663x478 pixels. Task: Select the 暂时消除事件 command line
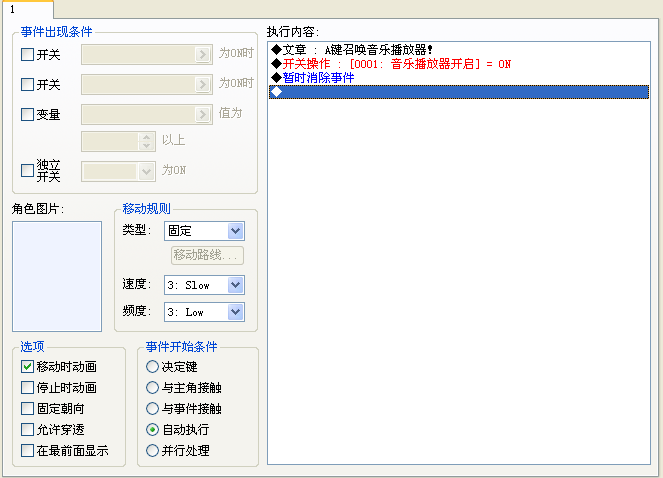pyautogui.click(x=459, y=78)
